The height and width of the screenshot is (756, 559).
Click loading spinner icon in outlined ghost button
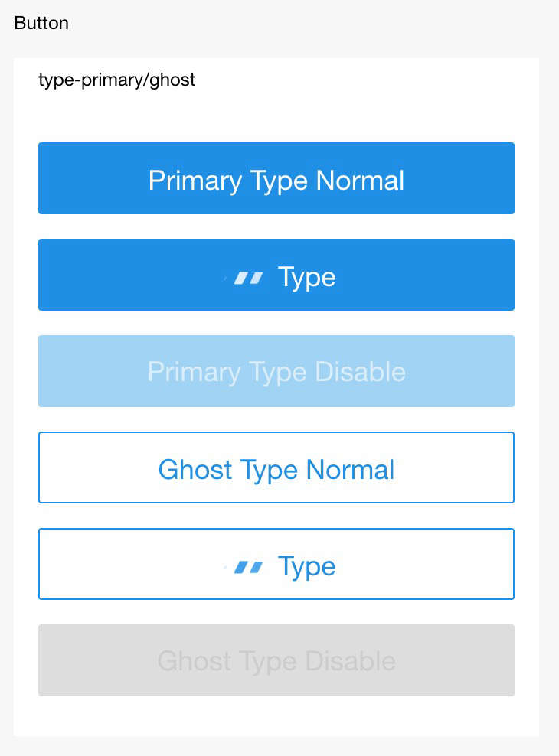(x=248, y=566)
